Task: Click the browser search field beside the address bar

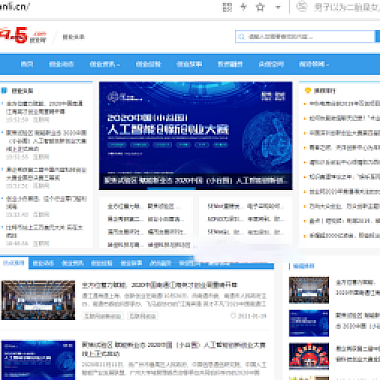Action: pyautogui.click(x=346, y=7)
